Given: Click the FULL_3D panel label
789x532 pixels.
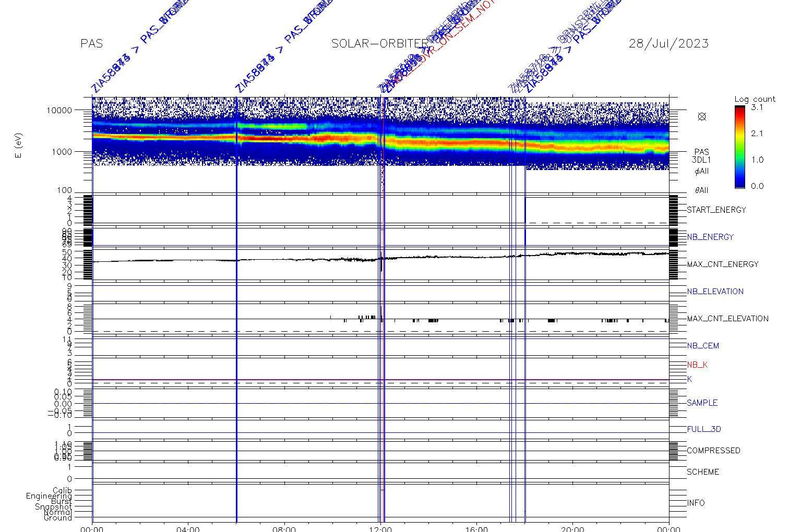Looking at the screenshot, I should pyautogui.click(x=704, y=429).
